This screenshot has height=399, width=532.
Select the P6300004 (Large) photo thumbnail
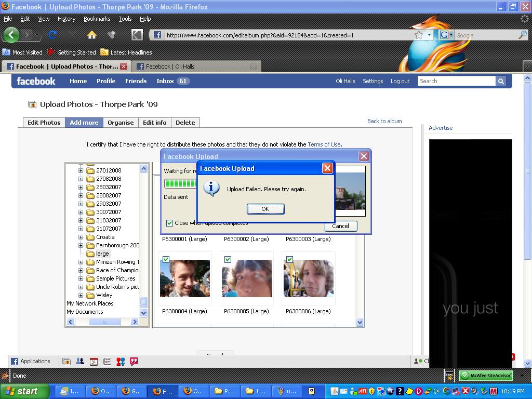tap(185, 278)
